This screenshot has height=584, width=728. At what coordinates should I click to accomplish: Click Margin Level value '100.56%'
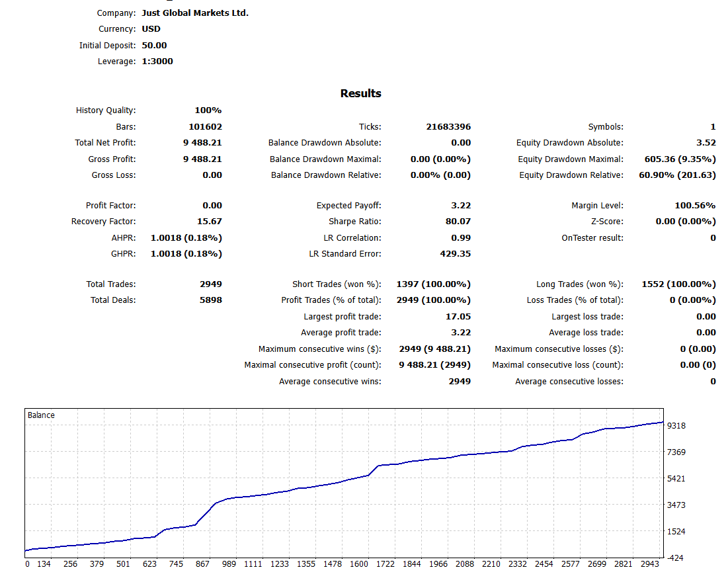[695, 205]
